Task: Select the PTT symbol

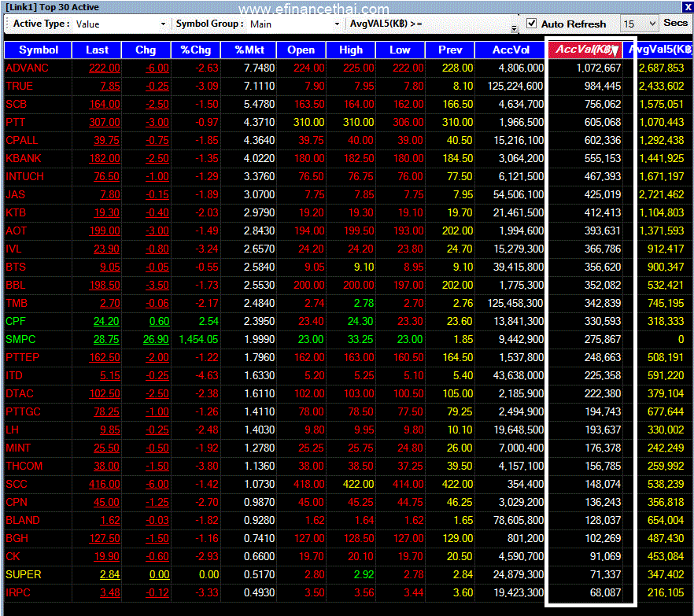Action: click(x=16, y=123)
